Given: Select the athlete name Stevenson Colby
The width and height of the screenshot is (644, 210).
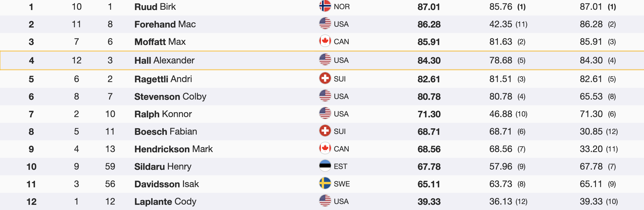Looking at the screenshot, I should pos(170,96).
